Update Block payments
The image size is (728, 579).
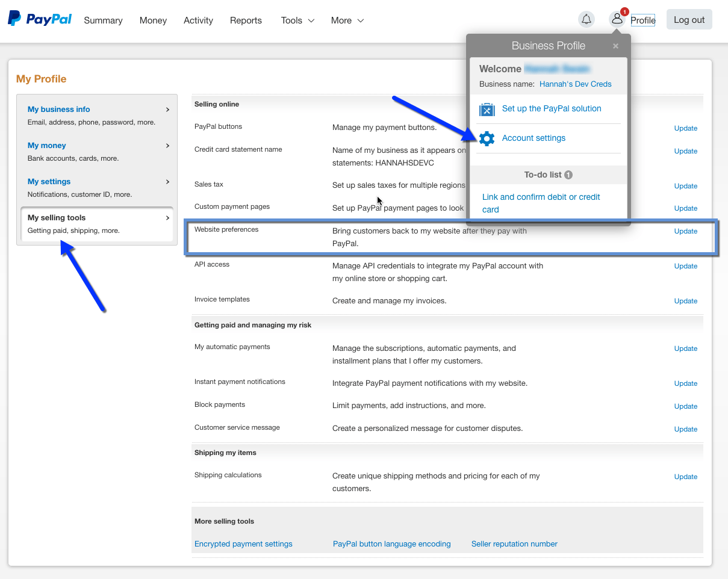click(686, 406)
